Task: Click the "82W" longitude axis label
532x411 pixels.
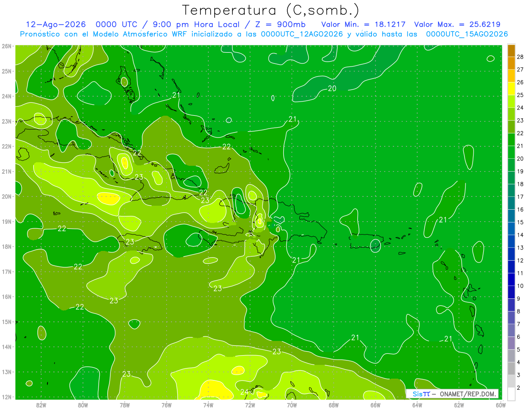Action: coord(41,404)
